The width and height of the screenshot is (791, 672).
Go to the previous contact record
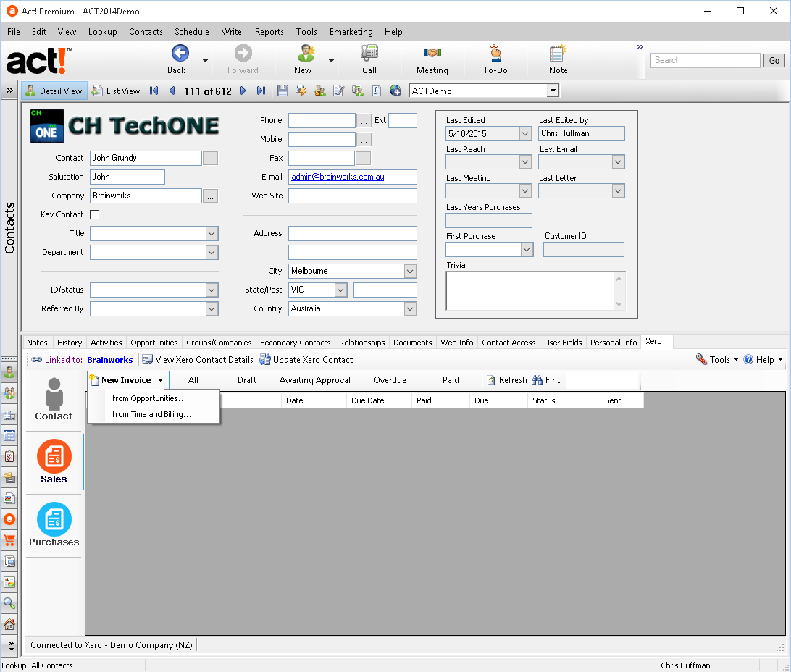[172, 91]
